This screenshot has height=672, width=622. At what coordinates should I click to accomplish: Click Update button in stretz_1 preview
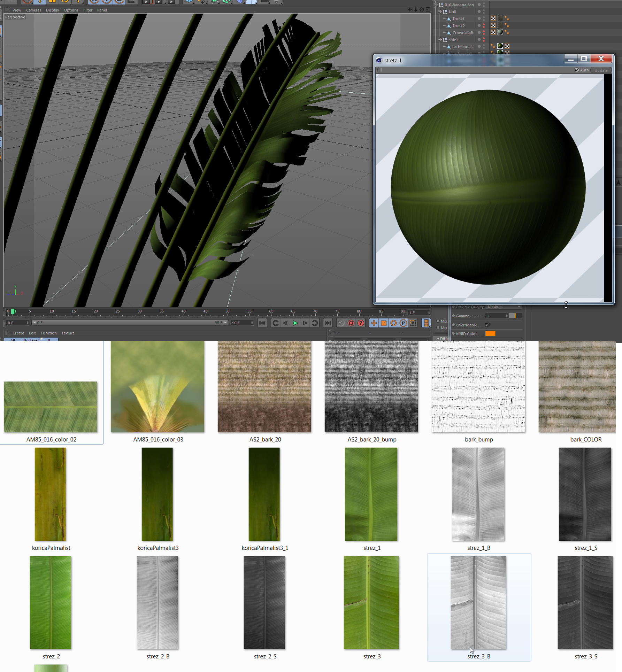click(x=601, y=70)
